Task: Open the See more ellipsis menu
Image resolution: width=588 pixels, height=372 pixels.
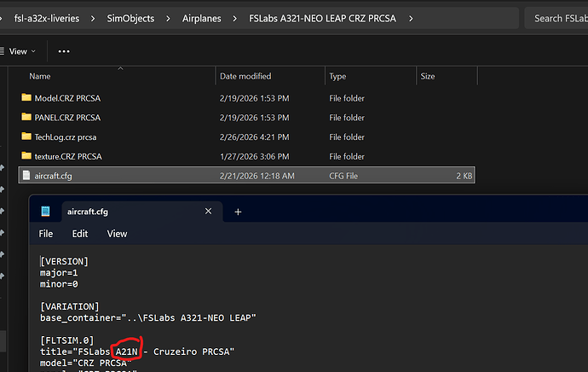Action: 64,51
